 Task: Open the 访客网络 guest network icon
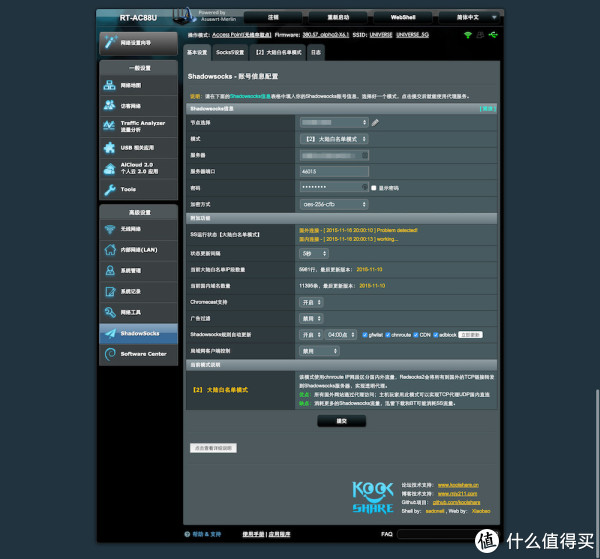point(110,105)
